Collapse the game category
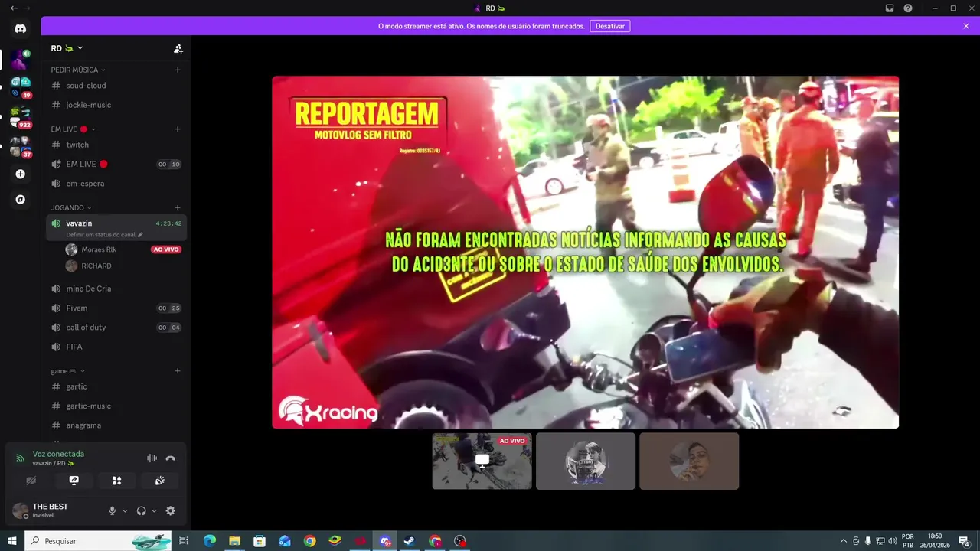 (x=68, y=371)
